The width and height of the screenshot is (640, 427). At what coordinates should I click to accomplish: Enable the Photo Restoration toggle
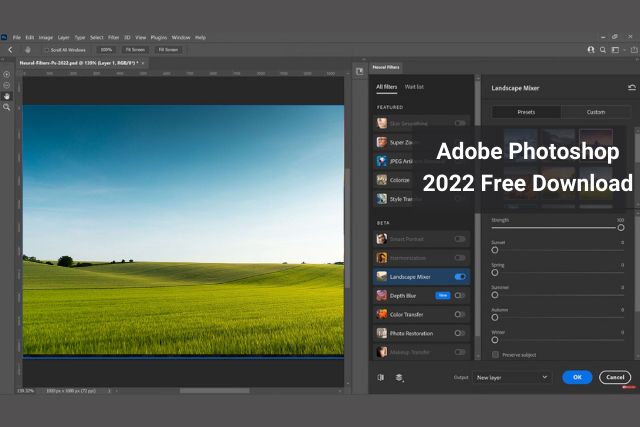tap(460, 333)
